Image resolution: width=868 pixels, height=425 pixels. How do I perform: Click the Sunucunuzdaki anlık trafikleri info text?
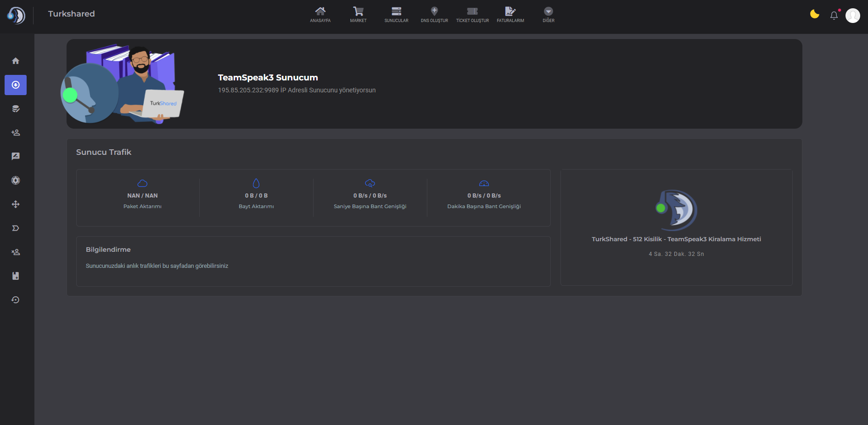tap(157, 266)
